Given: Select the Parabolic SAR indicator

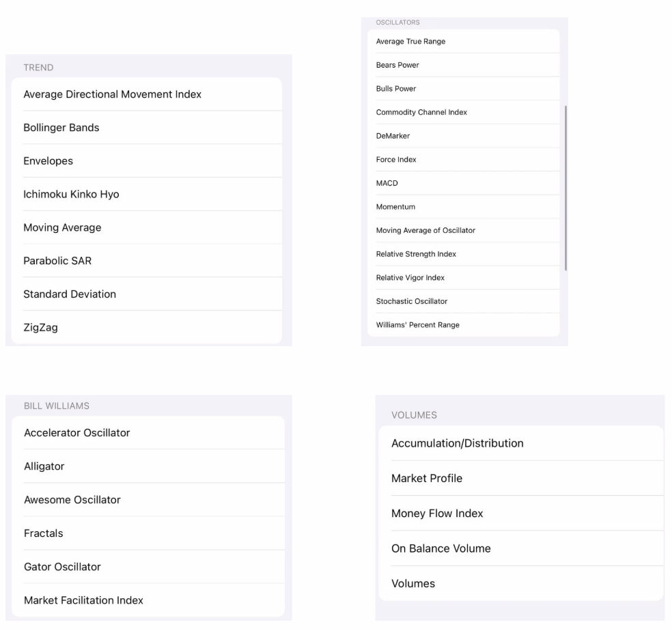Looking at the screenshot, I should (x=57, y=261).
